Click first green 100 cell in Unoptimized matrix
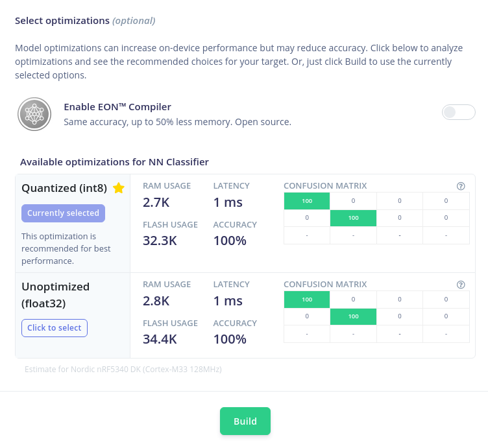The image size is (488, 448). [x=307, y=300]
